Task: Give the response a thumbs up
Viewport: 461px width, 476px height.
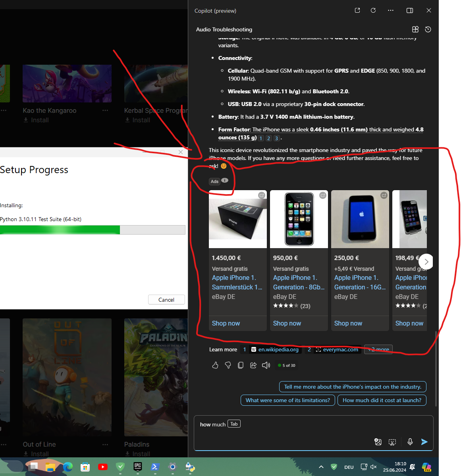Action: [x=215, y=365]
